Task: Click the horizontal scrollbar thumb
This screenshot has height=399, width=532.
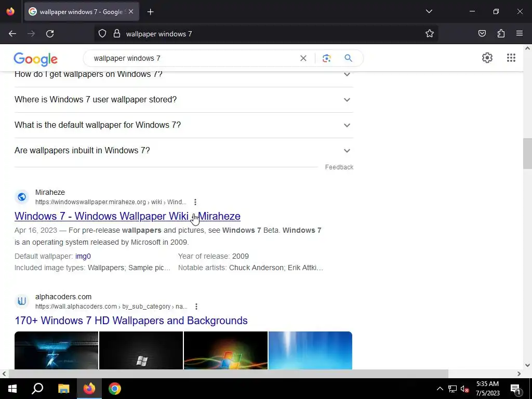Action: pyautogui.click(x=229, y=374)
